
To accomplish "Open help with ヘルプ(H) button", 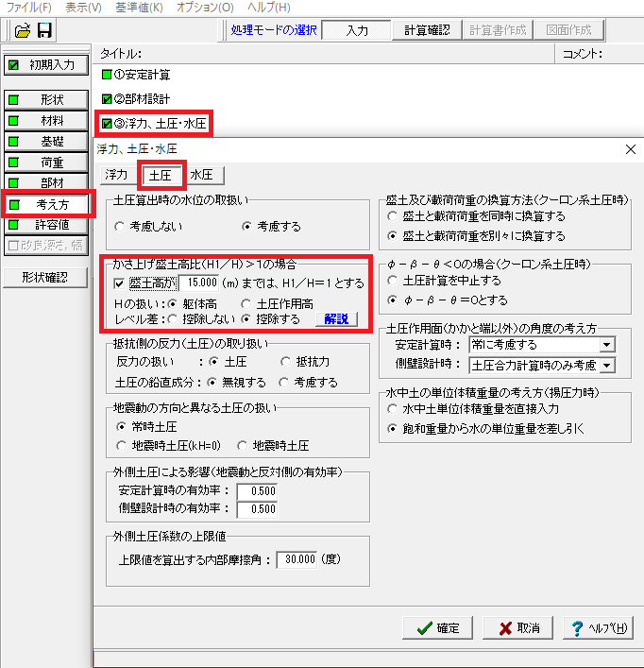I will (598, 628).
